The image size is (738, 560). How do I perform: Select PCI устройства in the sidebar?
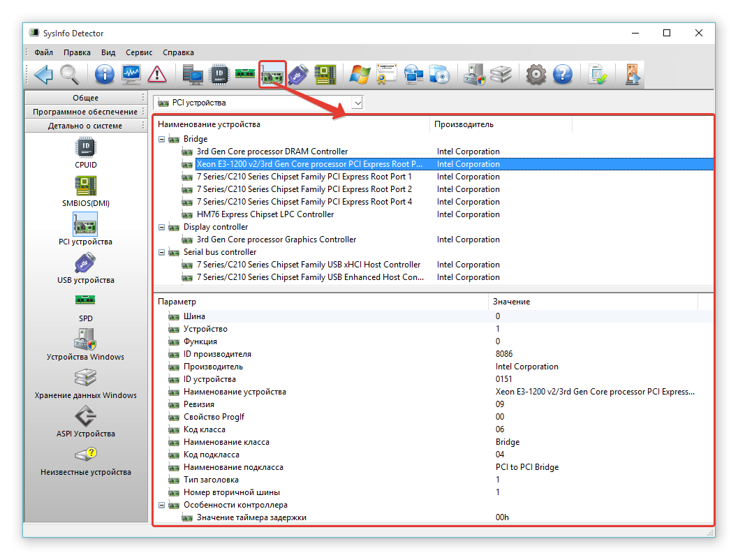85,230
